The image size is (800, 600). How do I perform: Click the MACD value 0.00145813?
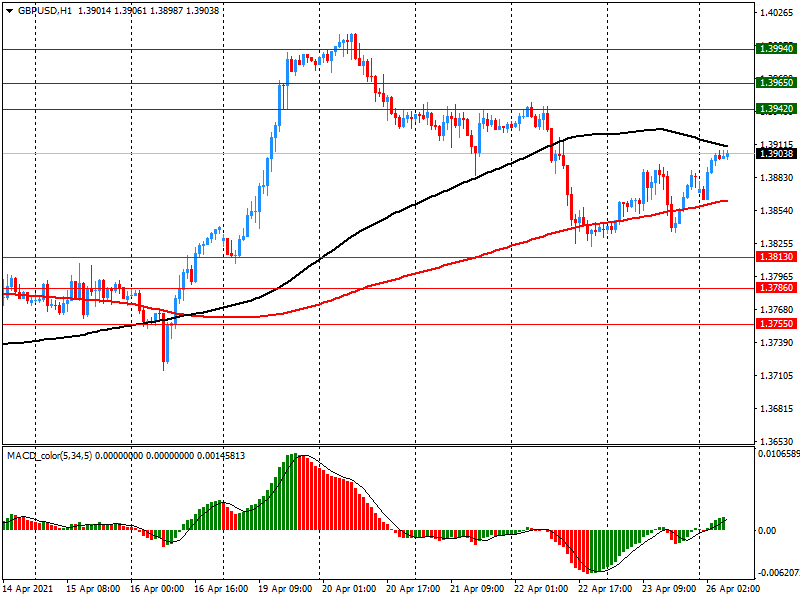click(221, 456)
